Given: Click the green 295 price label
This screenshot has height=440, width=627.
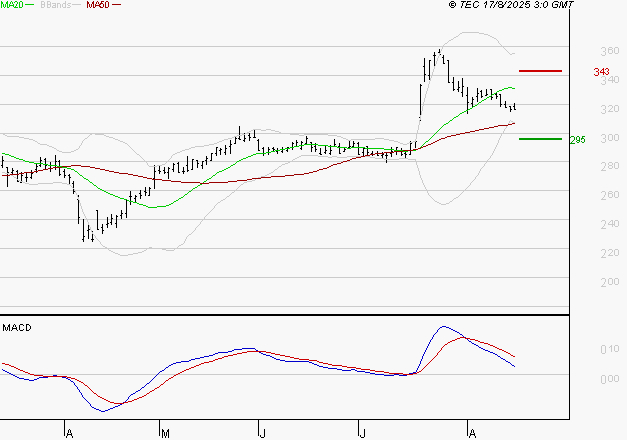Looking at the screenshot, I should coord(577,140).
